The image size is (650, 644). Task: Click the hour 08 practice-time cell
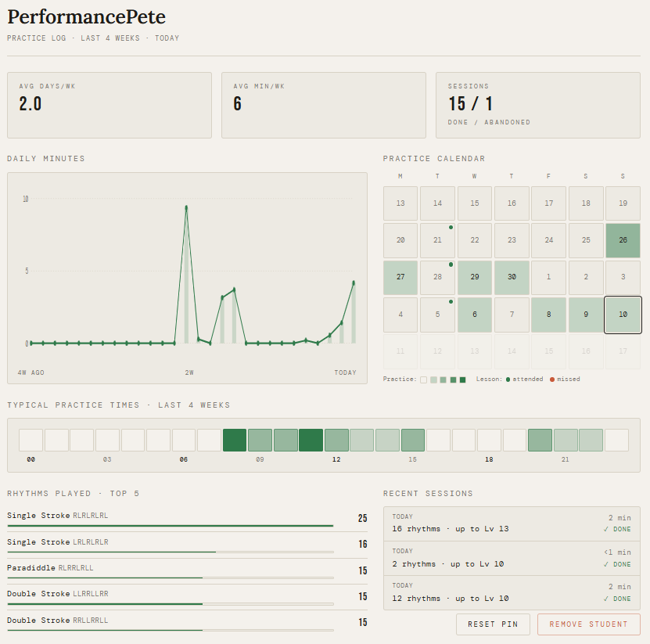235,440
